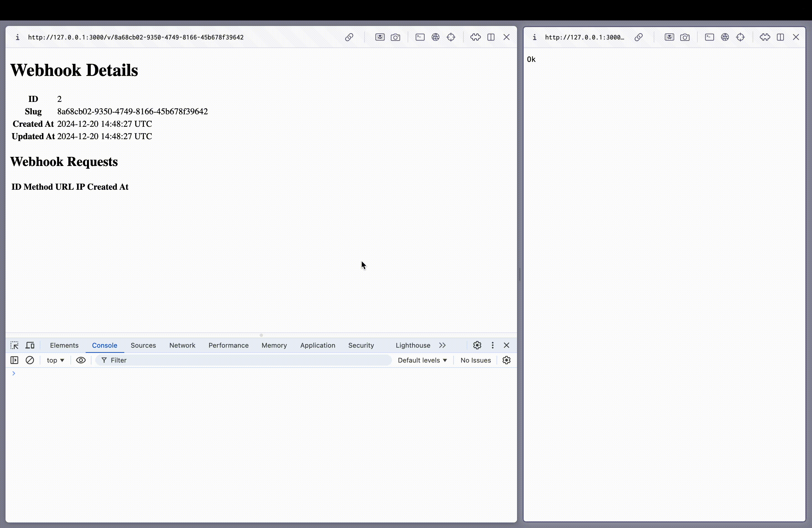Toggle the device toolbar in DevTools
Screen dimensions: 812x528
pyautogui.click(x=30, y=345)
